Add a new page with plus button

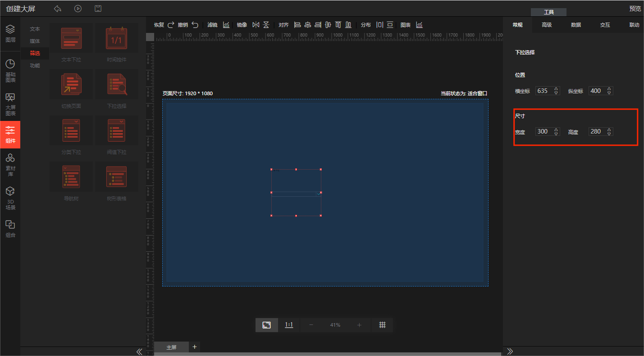pyautogui.click(x=195, y=347)
